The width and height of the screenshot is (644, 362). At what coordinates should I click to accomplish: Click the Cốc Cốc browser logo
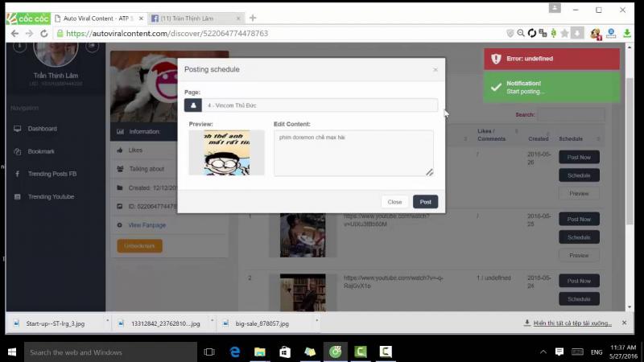coord(28,19)
